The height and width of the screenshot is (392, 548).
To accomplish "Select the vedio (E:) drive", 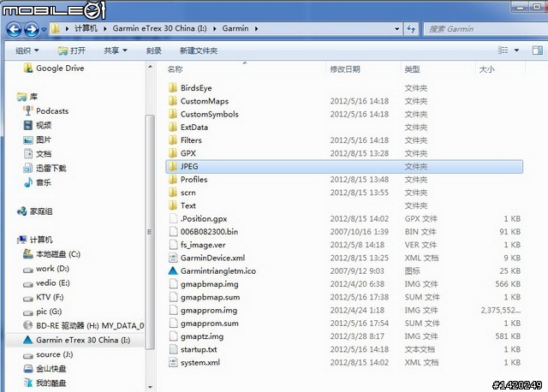I will tap(46, 283).
